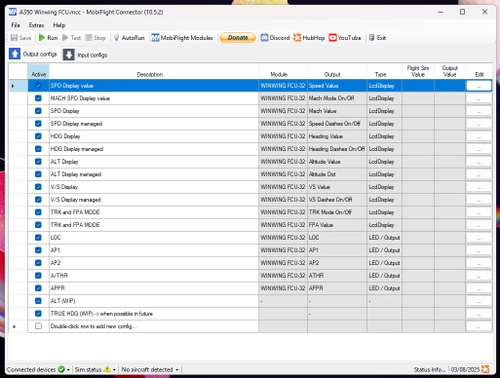Click the MobiFlight app icon in the title bar

(x=13, y=12)
